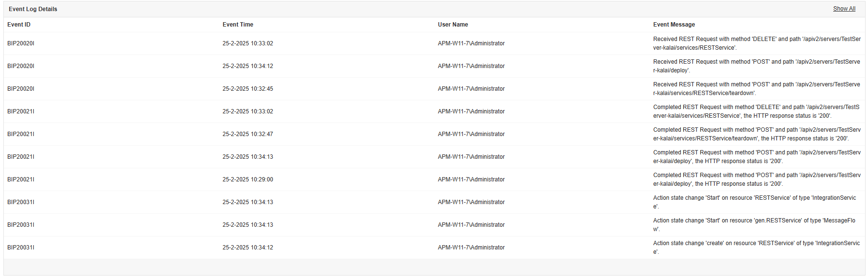Click the 'Start' RESTService IntegrationService message
This screenshot has width=868, height=276.
754,202
